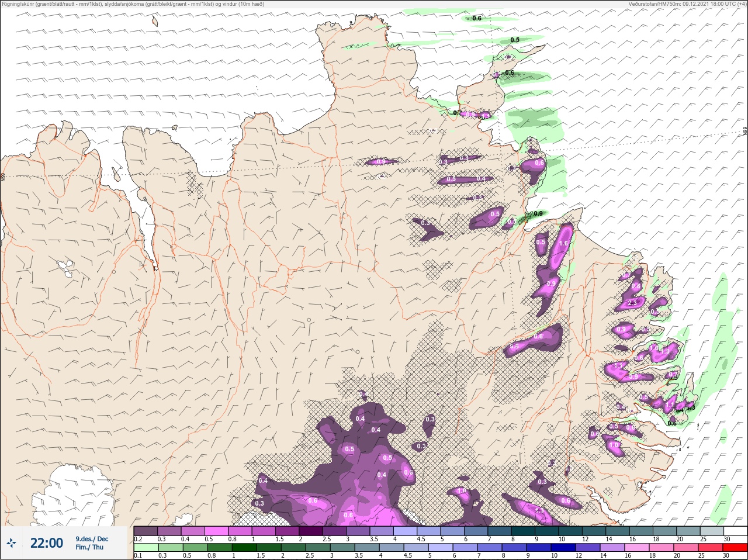748x560 pixels.
Task: Click upper legend swatch starting at 0.2
Action: [x=146, y=531]
